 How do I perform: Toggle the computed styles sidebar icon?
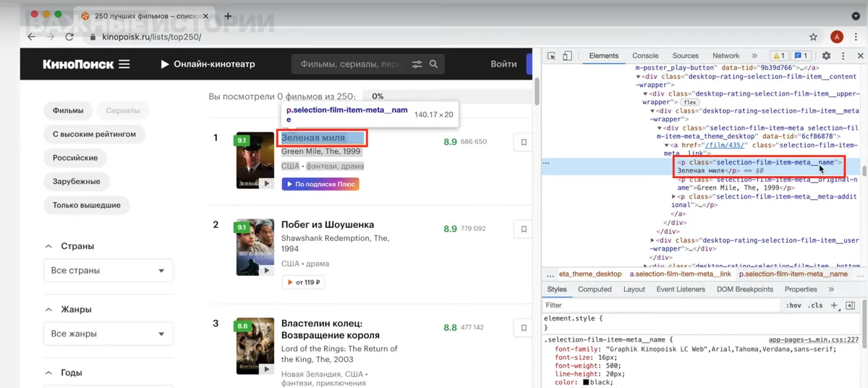[x=851, y=305]
